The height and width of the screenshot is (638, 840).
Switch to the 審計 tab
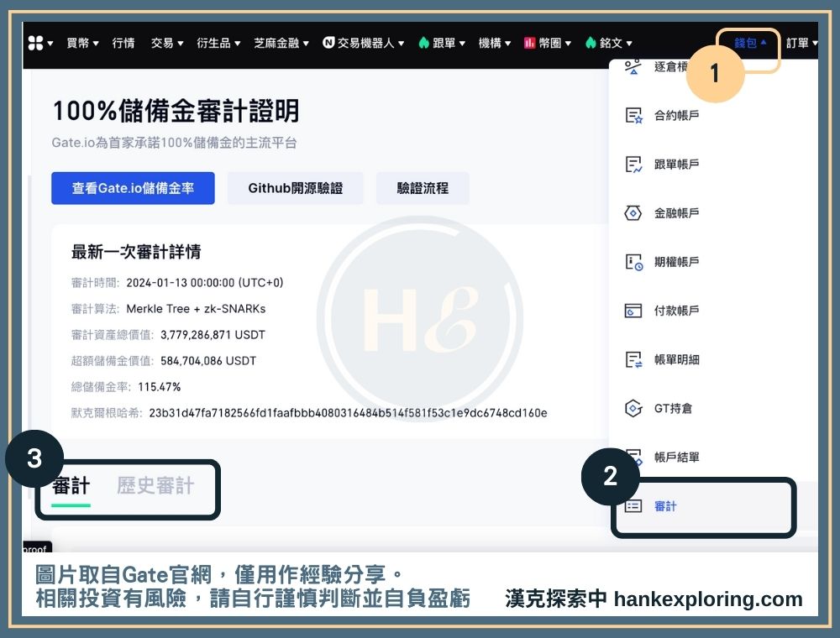coord(71,486)
